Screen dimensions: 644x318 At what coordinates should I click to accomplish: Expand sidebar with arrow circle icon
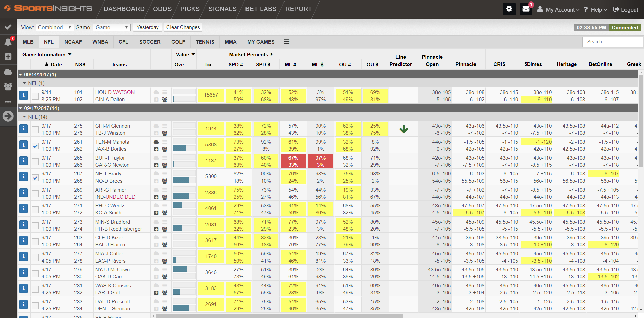(8, 116)
